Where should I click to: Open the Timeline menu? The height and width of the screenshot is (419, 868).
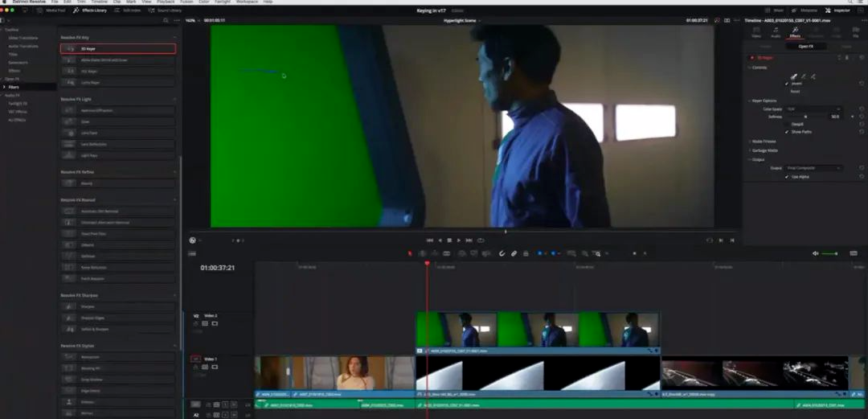coord(99,2)
